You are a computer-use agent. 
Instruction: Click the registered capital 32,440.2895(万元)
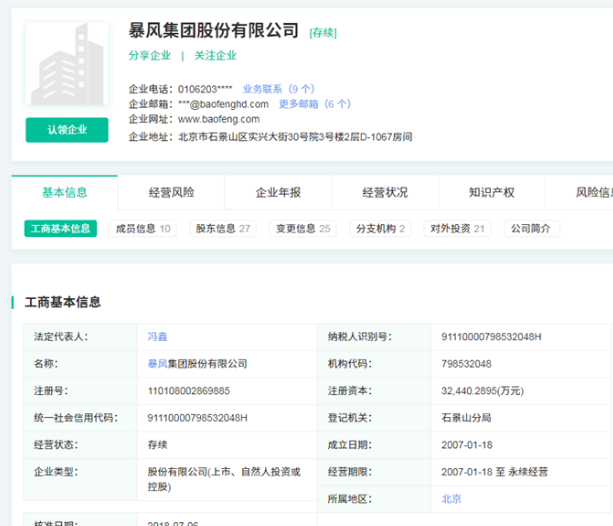click(482, 391)
